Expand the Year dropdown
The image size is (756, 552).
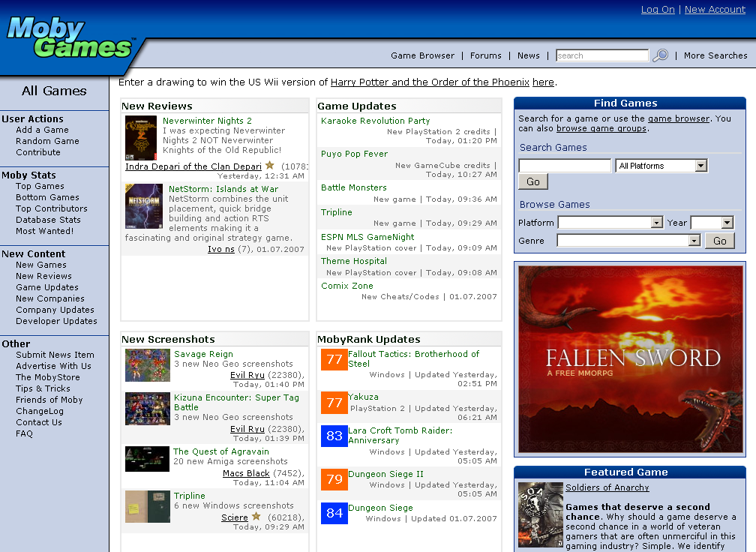coord(712,222)
